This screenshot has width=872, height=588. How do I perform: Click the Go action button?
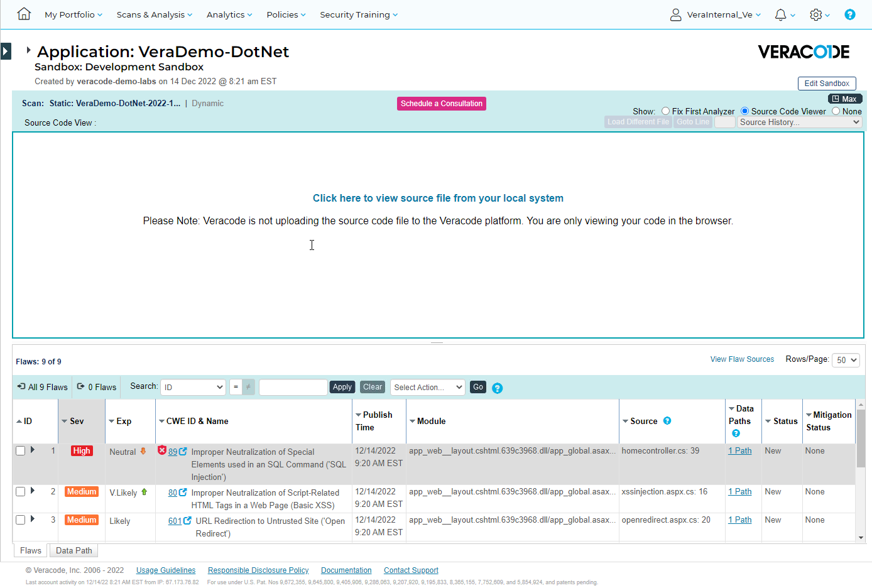coord(478,387)
